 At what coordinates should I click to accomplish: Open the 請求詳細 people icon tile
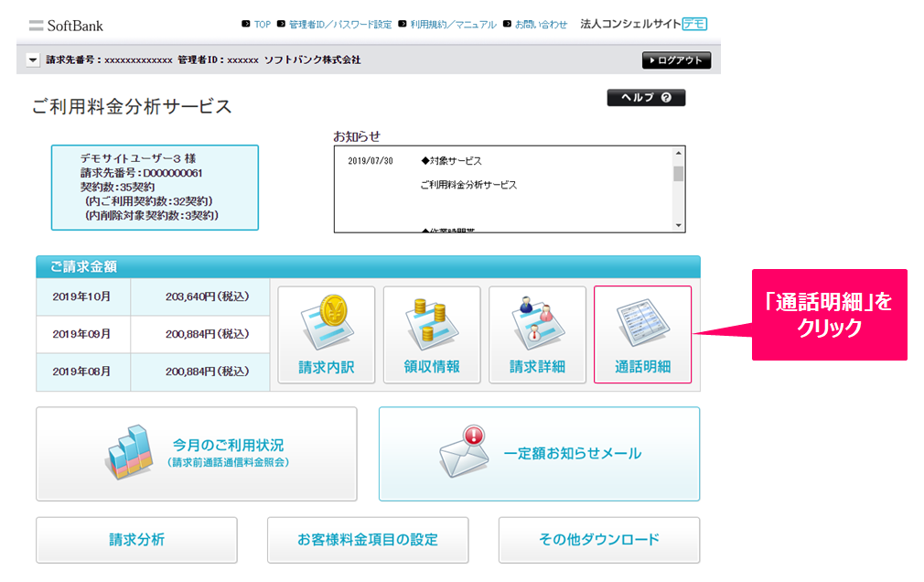[x=537, y=334]
